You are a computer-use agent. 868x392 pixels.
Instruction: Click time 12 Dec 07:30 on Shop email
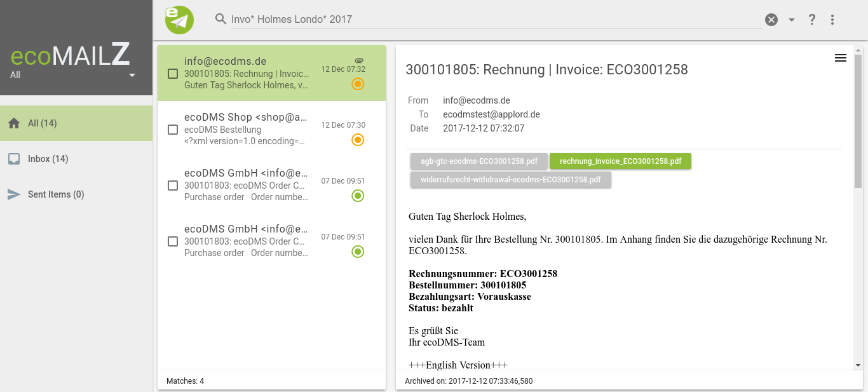tap(343, 125)
